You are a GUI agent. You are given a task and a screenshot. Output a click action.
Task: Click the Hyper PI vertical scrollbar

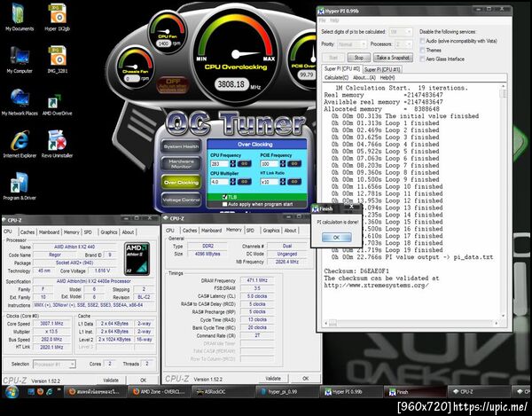pyautogui.click(x=504, y=200)
